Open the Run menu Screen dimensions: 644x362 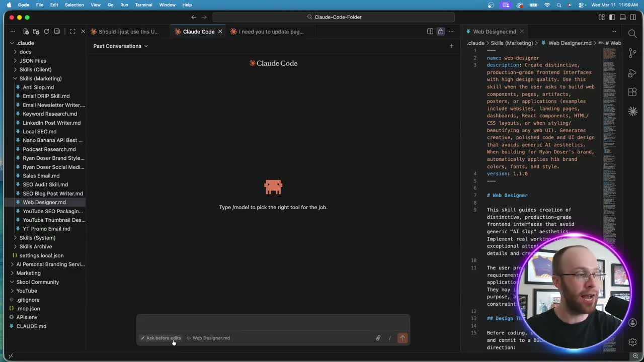(124, 5)
